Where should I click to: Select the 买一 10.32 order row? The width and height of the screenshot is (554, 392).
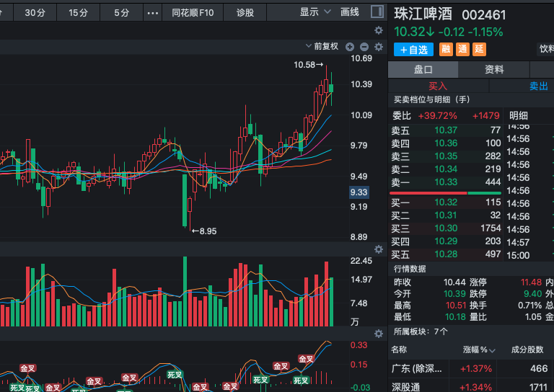point(446,202)
